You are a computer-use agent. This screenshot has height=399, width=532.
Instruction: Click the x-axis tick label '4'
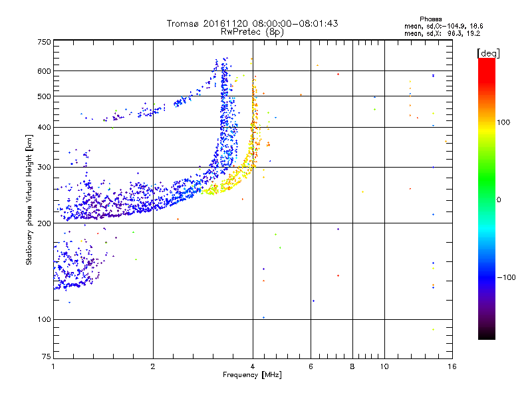pyautogui.click(x=253, y=366)
